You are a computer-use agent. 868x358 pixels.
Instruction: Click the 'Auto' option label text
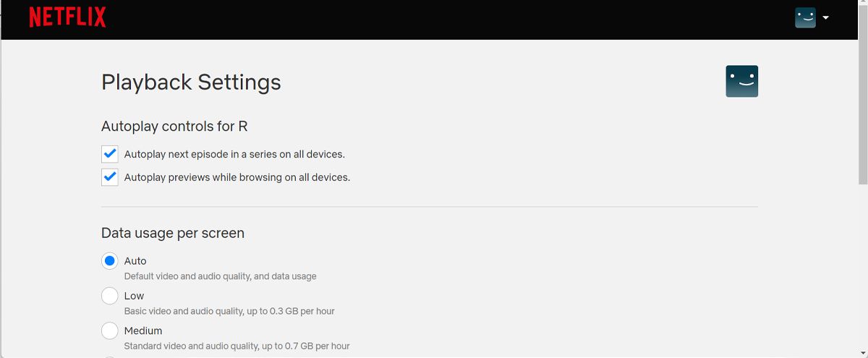coord(135,261)
